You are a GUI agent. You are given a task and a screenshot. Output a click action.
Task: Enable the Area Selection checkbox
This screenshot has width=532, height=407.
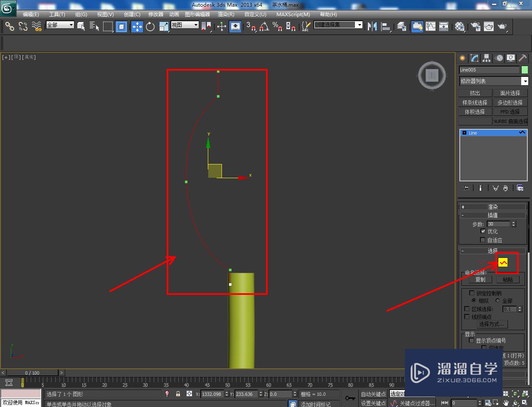[x=467, y=309]
